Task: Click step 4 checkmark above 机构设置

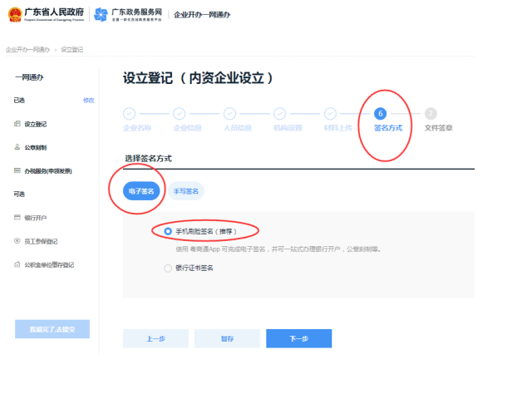Action: point(280,114)
